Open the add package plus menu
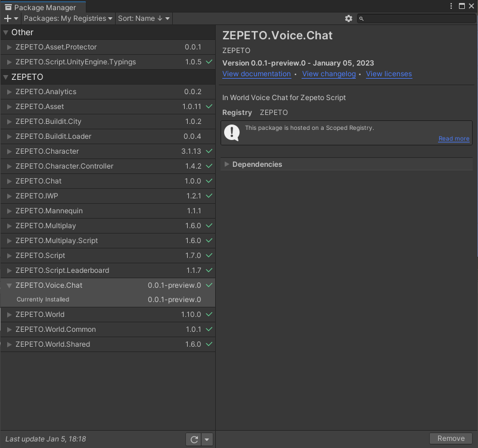The width and height of the screenshot is (478, 448). (x=11, y=18)
